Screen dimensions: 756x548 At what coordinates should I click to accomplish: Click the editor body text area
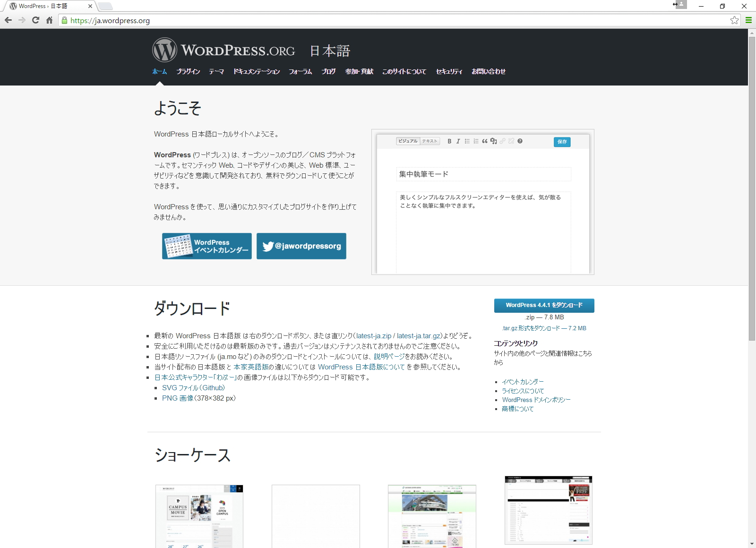click(x=483, y=232)
